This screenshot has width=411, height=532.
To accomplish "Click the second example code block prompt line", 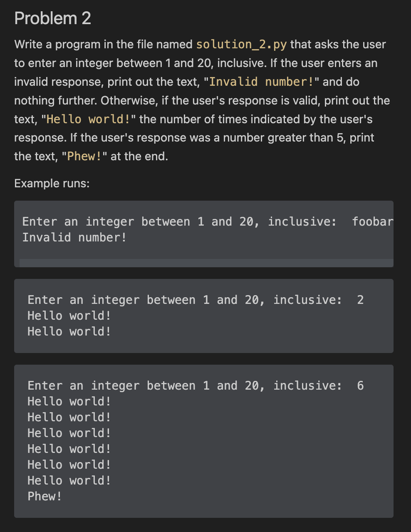I will tap(196, 300).
